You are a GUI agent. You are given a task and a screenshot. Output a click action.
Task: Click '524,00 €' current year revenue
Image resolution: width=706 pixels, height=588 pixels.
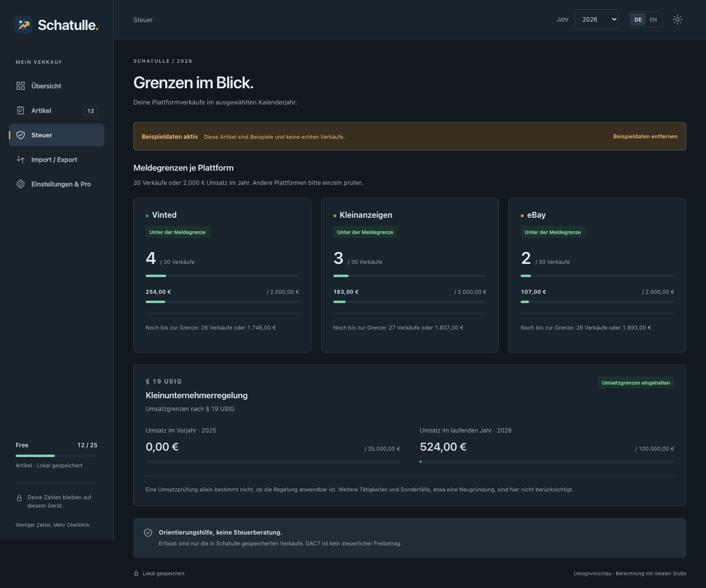pos(443,447)
